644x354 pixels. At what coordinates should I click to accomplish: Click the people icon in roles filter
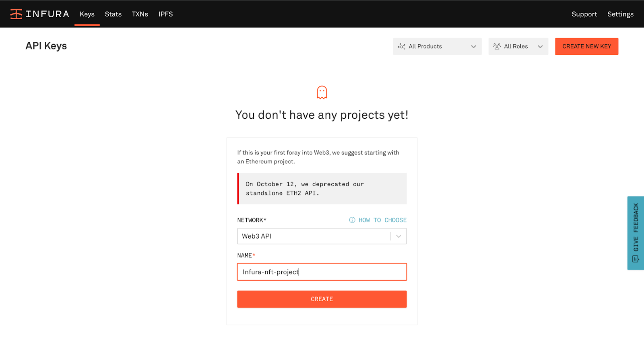point(497,47)
